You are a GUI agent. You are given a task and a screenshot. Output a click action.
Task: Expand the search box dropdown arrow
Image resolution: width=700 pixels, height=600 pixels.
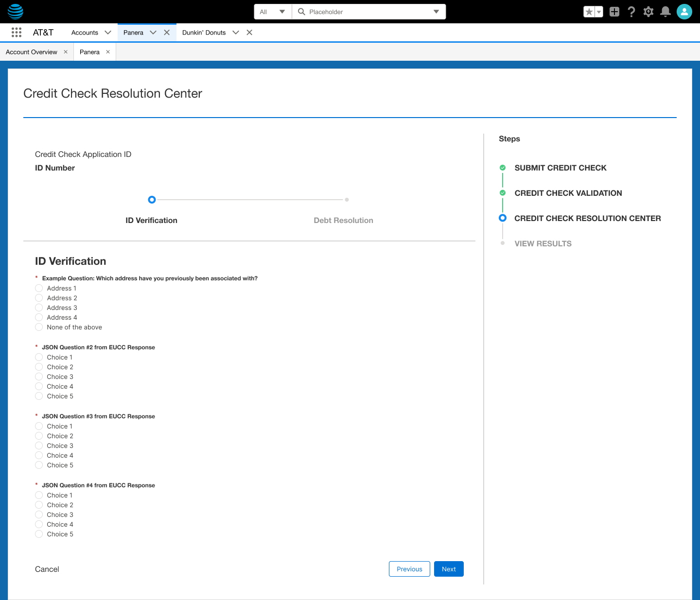tap(436, 12)
